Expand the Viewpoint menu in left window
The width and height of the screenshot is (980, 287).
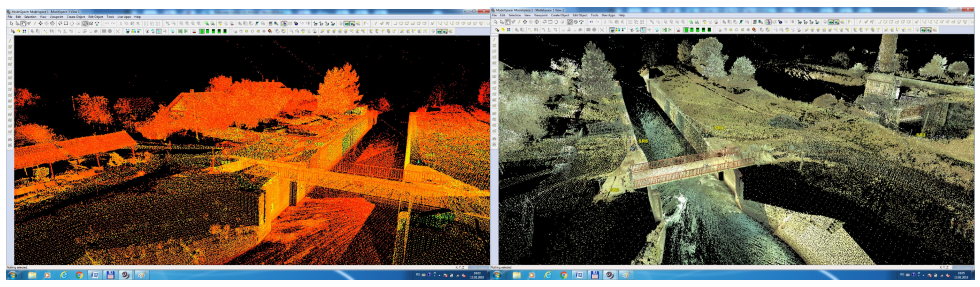[x=56, y=17]
